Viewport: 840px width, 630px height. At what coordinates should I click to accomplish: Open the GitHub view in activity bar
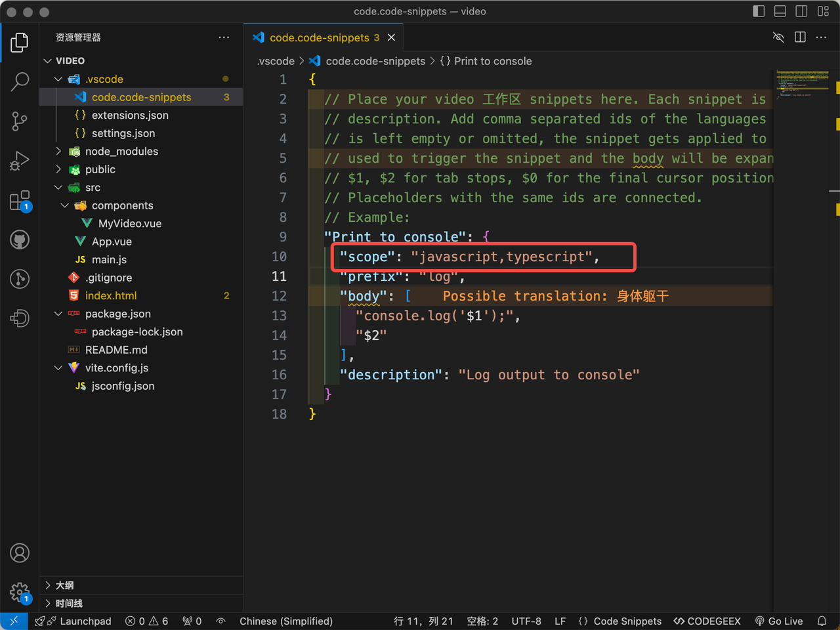point(20,240)
